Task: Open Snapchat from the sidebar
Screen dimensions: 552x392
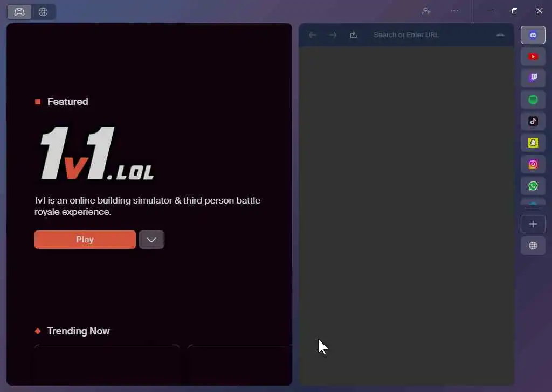Action: tap(533, 143)
